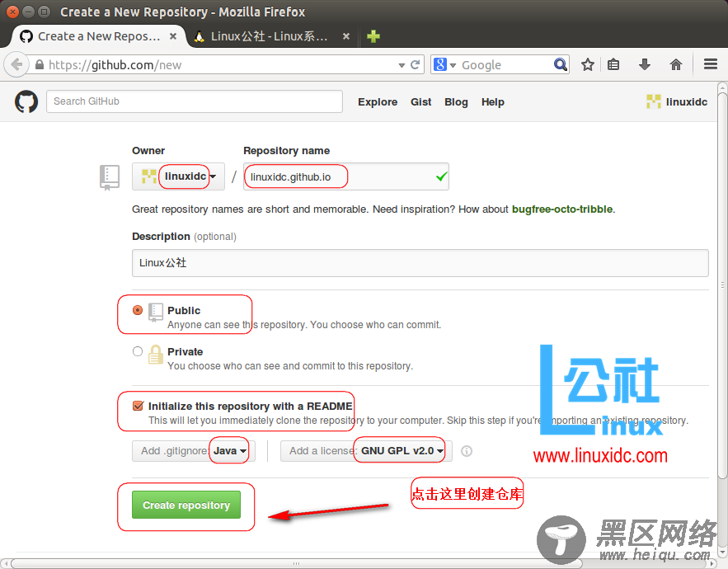The image size is (728, 569).
Task: Click the Private padlock icon
Action: pyautogui.click(x=156, y=355)
